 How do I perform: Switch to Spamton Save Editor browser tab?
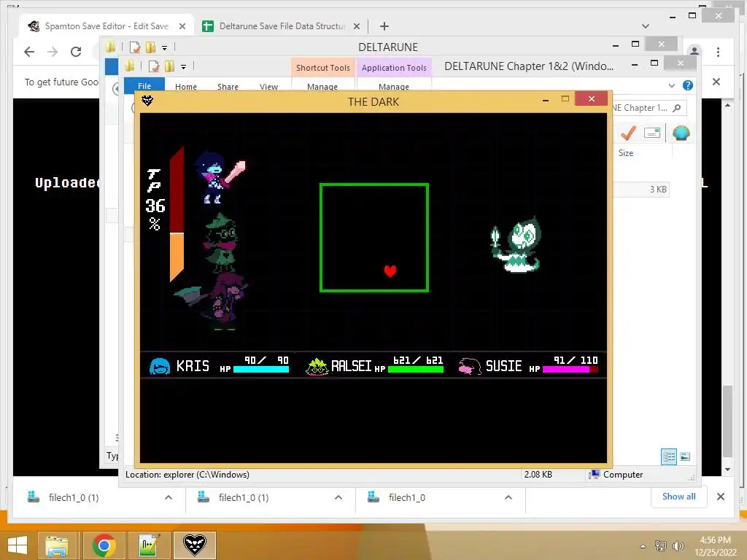(x=107, y=26)
